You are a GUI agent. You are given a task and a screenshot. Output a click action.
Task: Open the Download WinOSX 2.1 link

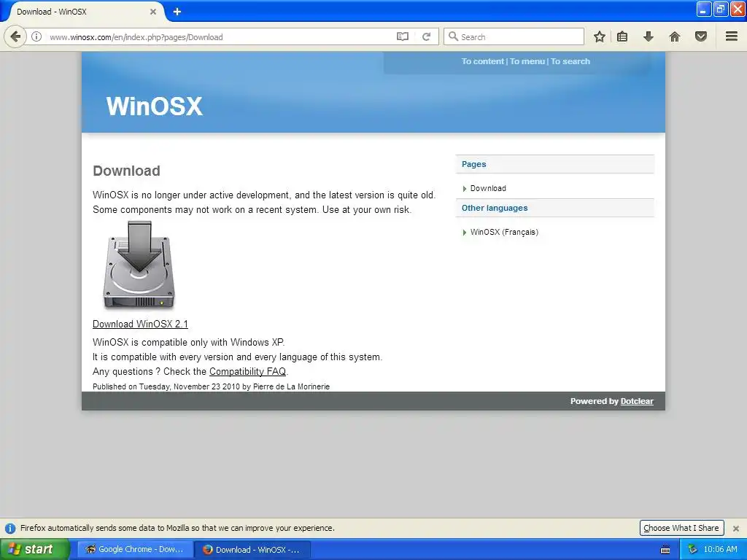pos(140,324)
